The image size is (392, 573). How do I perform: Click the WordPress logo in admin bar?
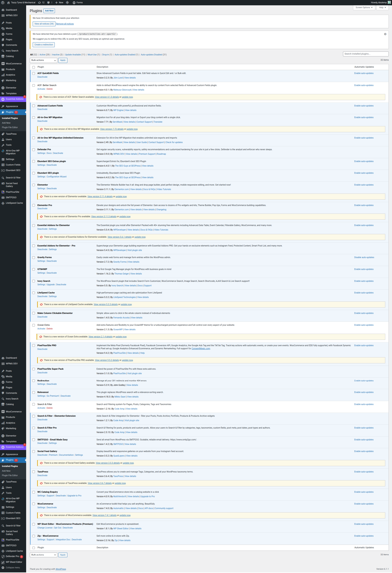click(3, 2)
